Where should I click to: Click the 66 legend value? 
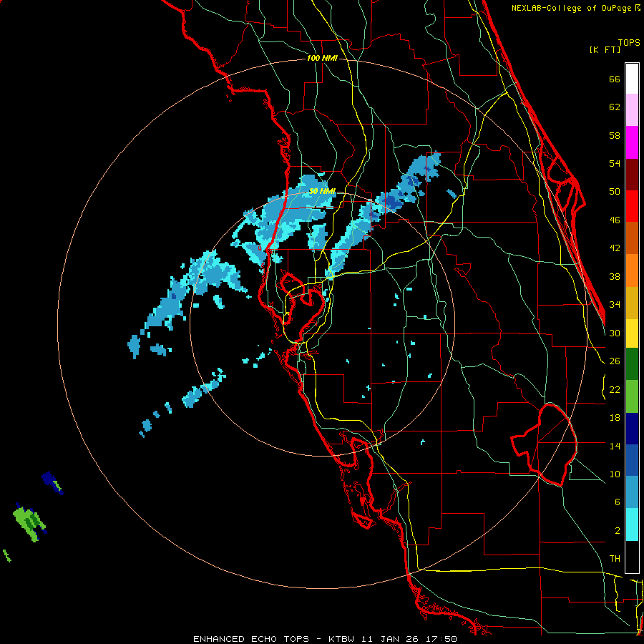click(615, 79)
